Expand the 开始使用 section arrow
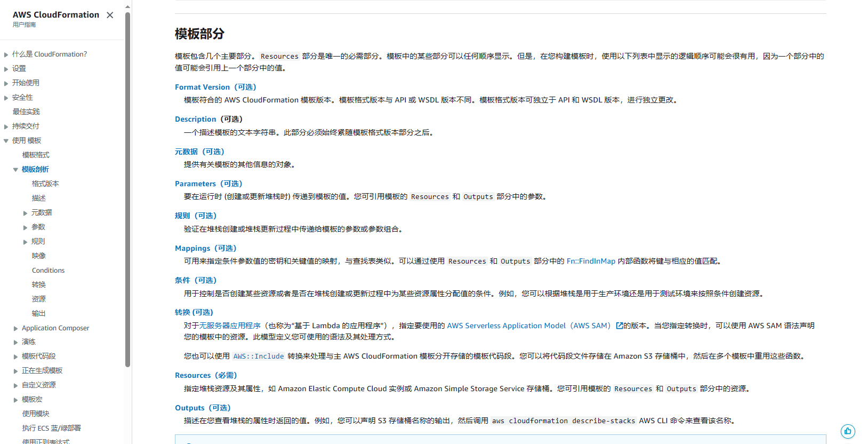This screenshot has width=868, height=444. point(6,83)
